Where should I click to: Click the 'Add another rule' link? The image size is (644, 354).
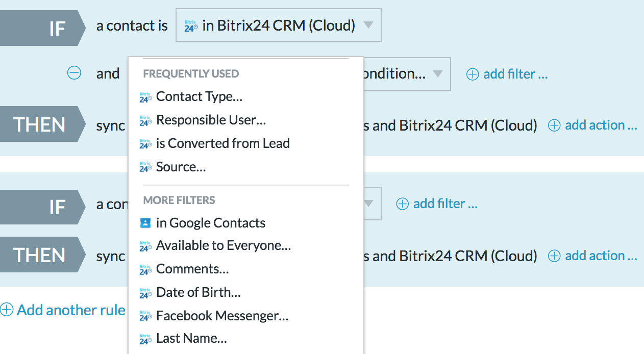click(71, 310)
